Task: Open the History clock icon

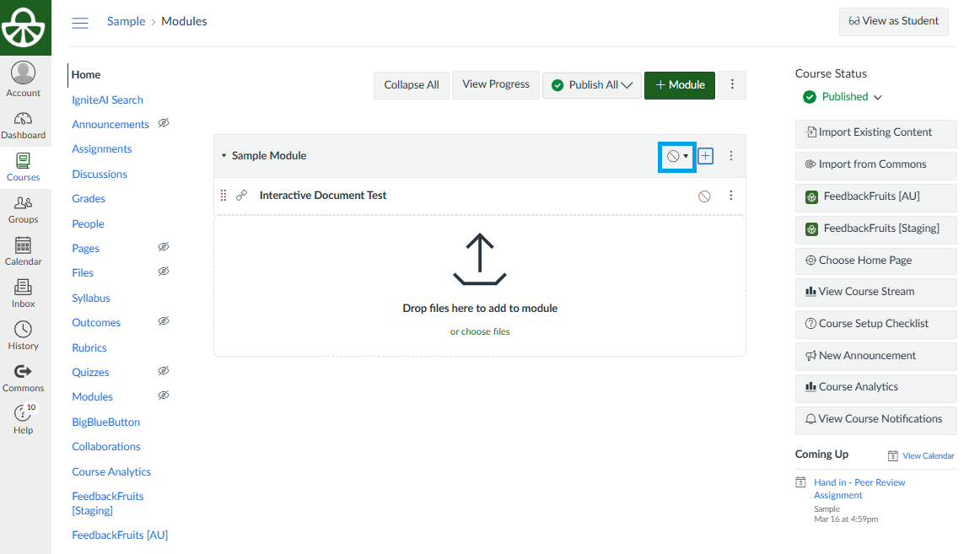Action: coord(24,336)
